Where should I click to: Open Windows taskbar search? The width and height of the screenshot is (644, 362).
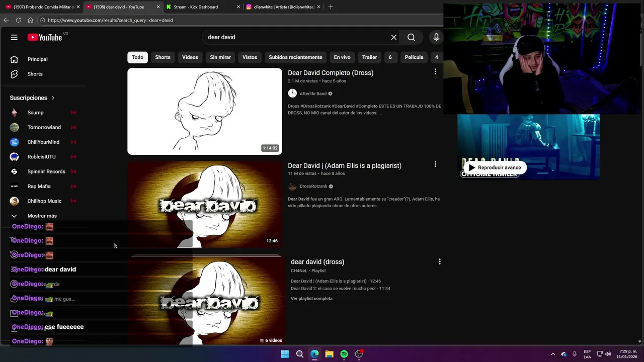click(299, 354)
